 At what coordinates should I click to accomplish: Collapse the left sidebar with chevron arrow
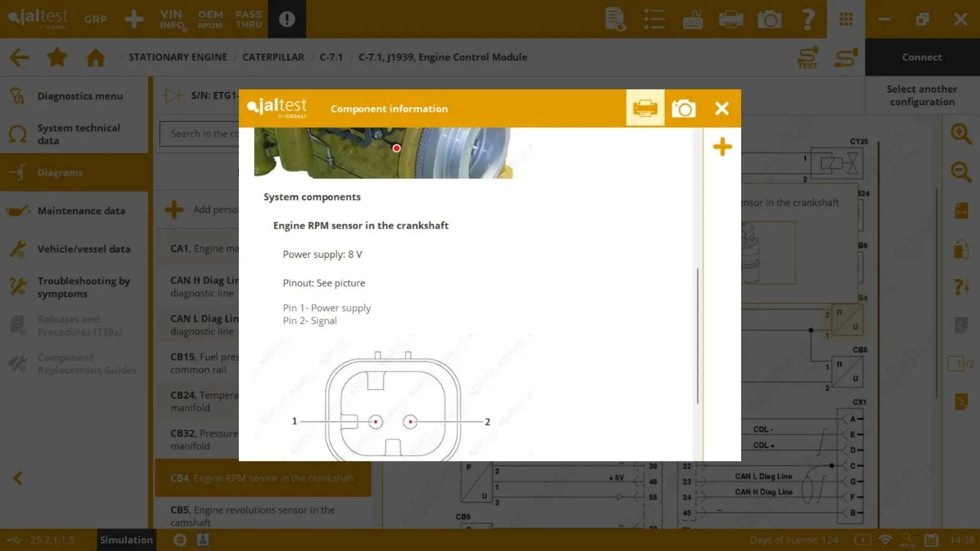coord(18,478)
